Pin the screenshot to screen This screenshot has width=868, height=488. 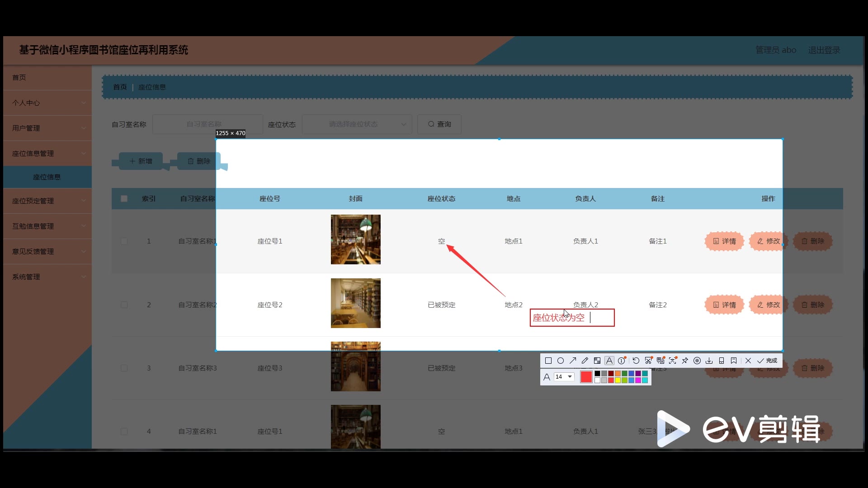coord(685,361)
